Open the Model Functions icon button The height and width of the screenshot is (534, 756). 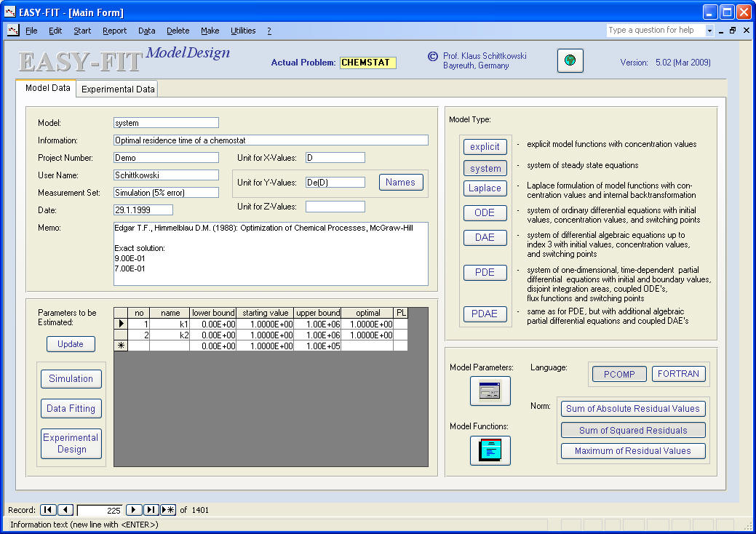tap(490, 450)
